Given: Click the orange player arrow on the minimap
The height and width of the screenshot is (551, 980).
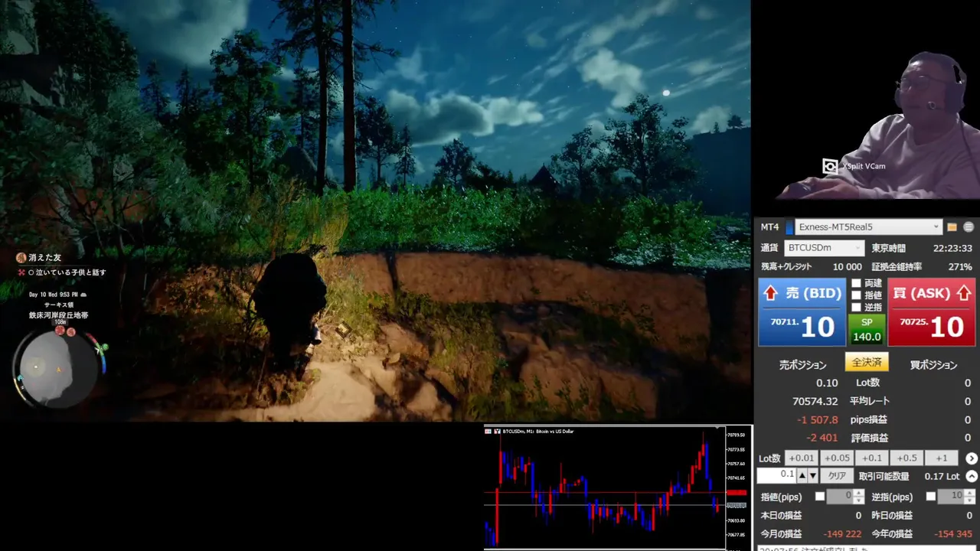Looking at the screenshot, I should [59, 371].
